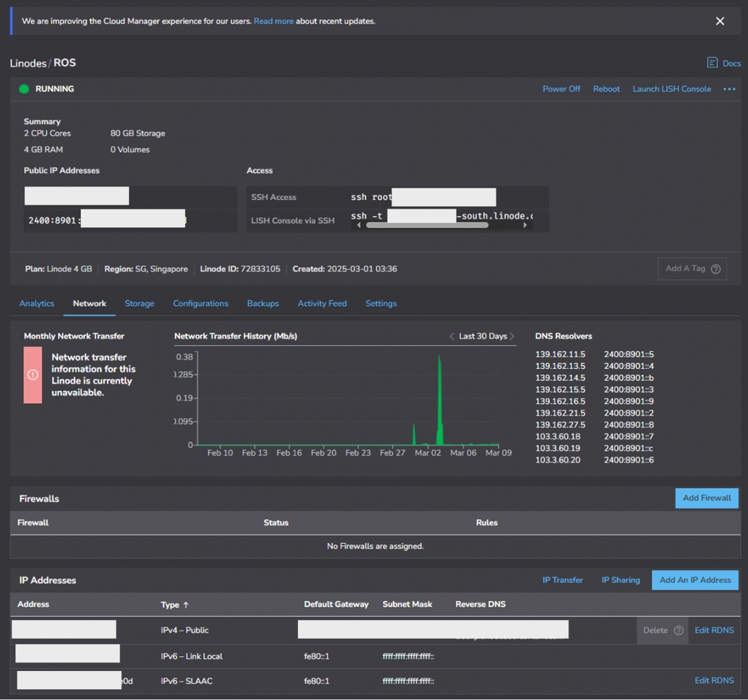
Task: Click DNS resolver 2400:8901::5
Action: coord(629,354)
